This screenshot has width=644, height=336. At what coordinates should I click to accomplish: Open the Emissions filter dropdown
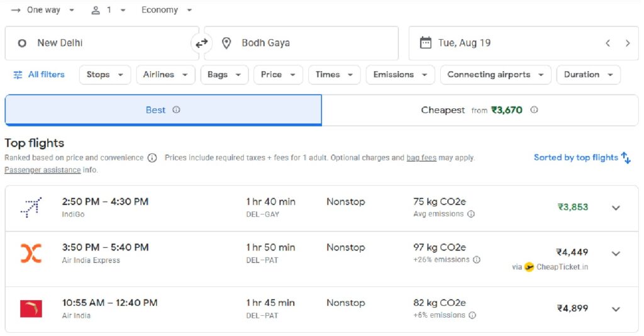click(401, 75)
